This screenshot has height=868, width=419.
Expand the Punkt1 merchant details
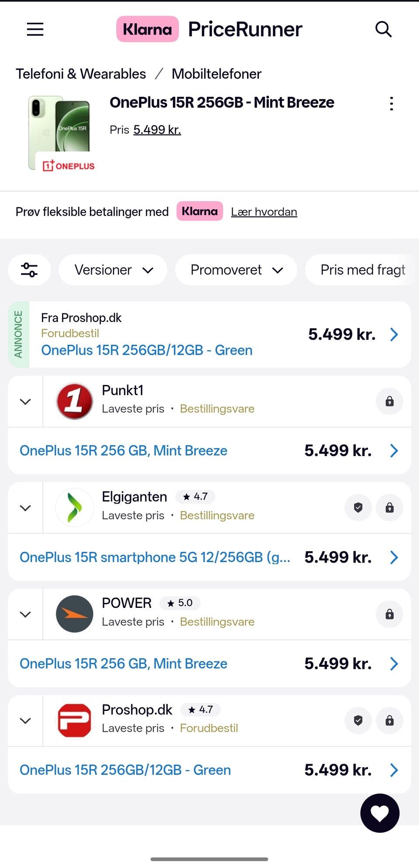(x=25, y=401)
